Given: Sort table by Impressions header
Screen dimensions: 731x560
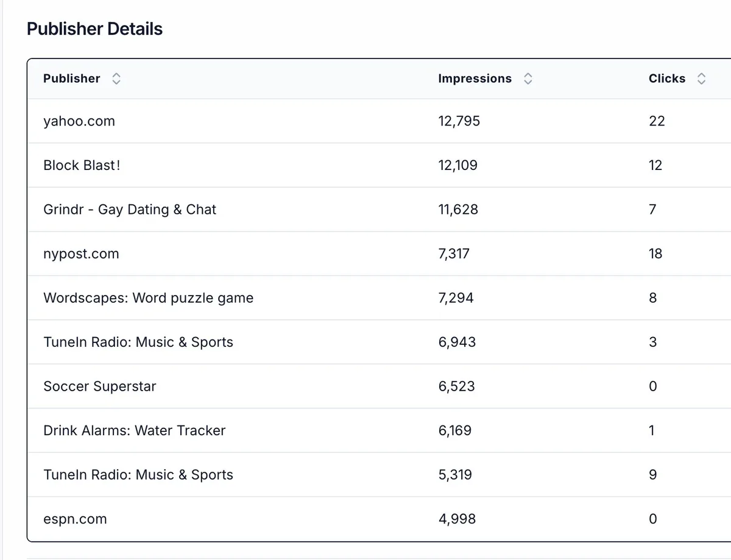Looking at the screenshot, I should [x=475, y=79].
